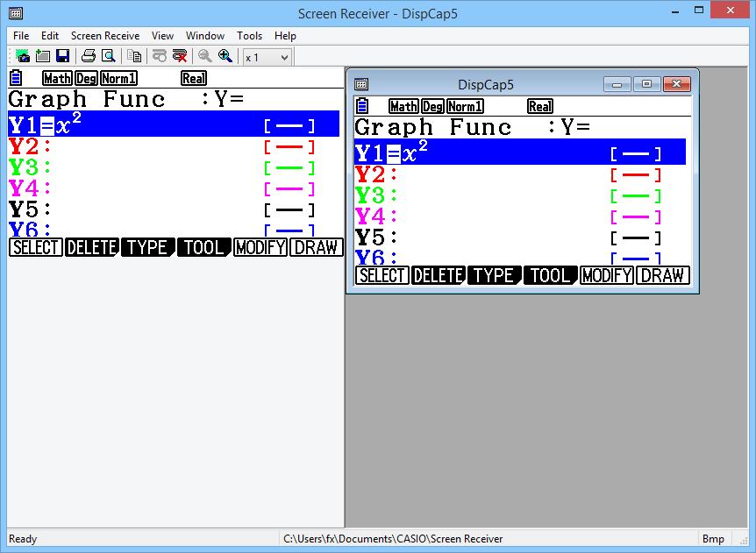The image size is (756, 553).
Task: Click SELECT softkey in DispCap5 window
Action: point(382,275)
